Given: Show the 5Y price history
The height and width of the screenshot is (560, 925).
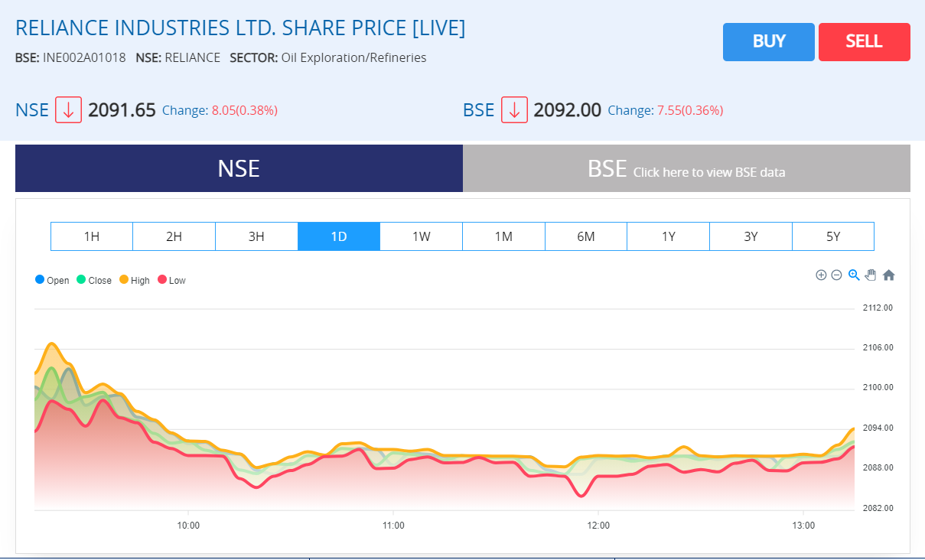Looking at the screenshot, I should 833,236.
